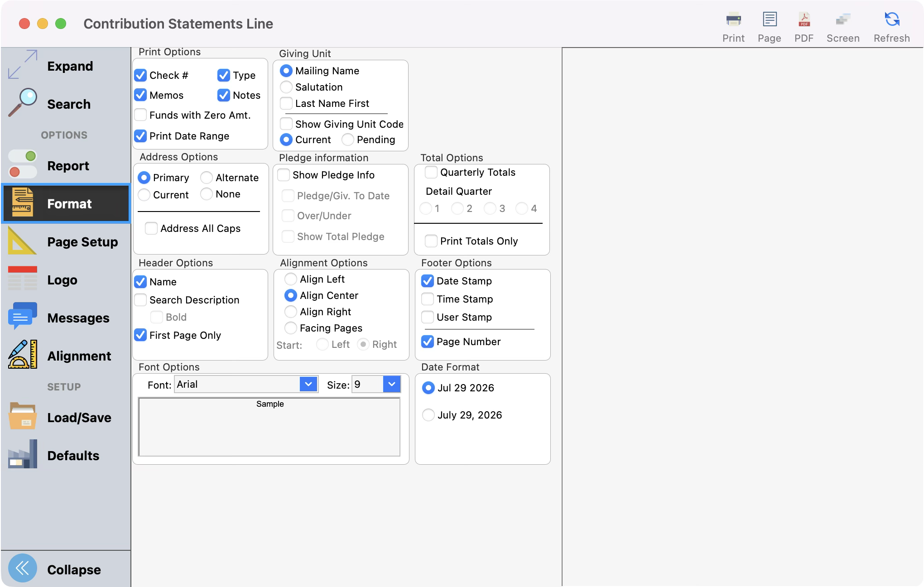Enable Last Name First checkbox
Screen dimensions: 924x587
286,103
